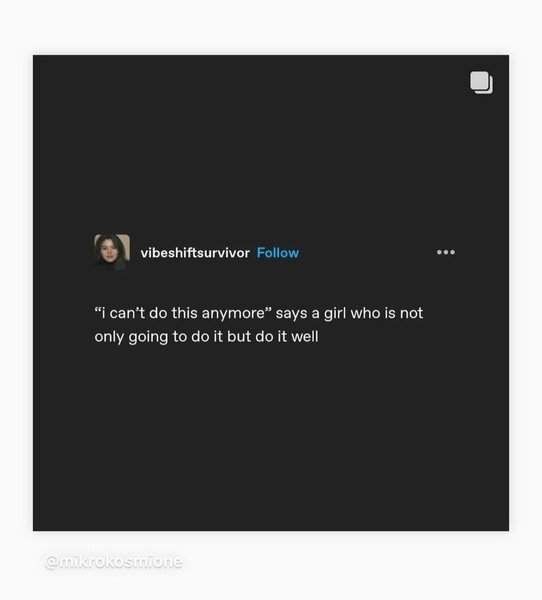Click the line "only going to do it but do it well"

206,337
